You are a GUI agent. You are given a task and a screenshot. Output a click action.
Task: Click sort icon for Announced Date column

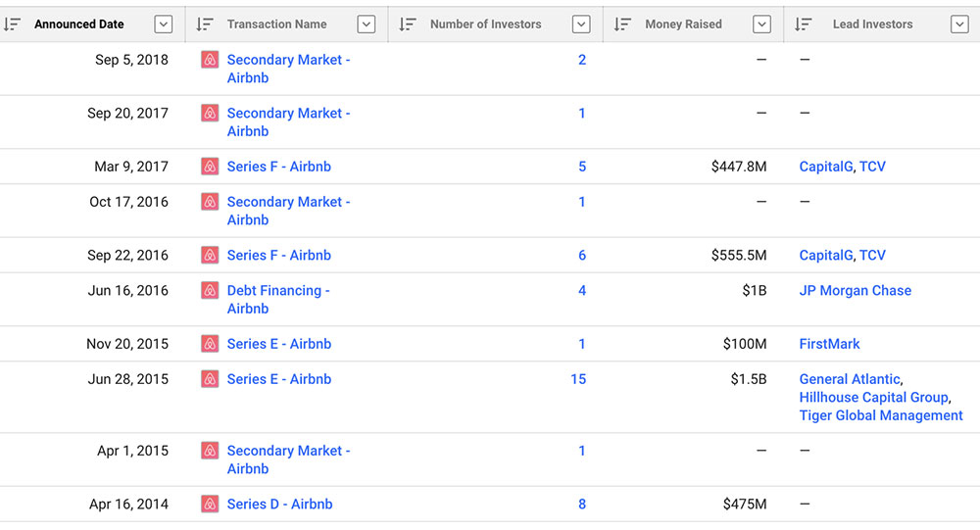[13, 24]
